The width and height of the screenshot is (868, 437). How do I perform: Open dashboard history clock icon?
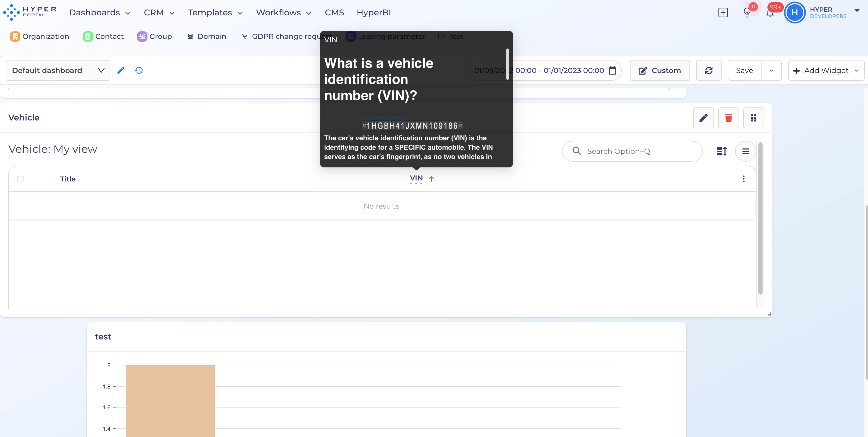[x=139, y=70]
